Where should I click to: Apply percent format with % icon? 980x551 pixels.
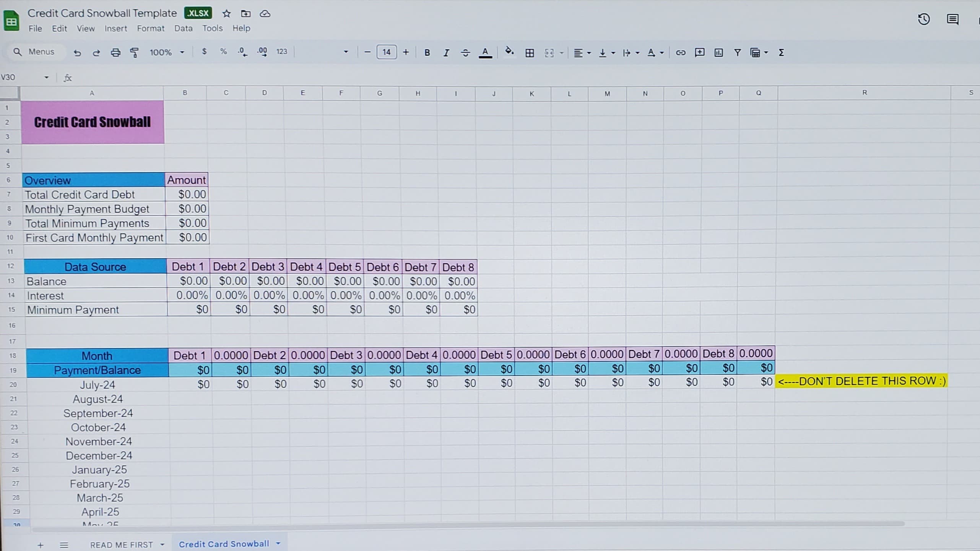pos(223,52)
